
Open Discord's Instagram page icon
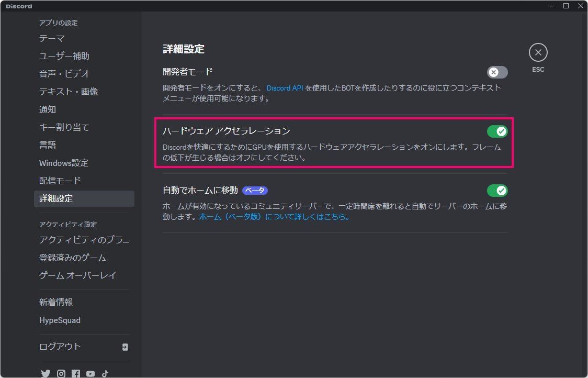61,373
